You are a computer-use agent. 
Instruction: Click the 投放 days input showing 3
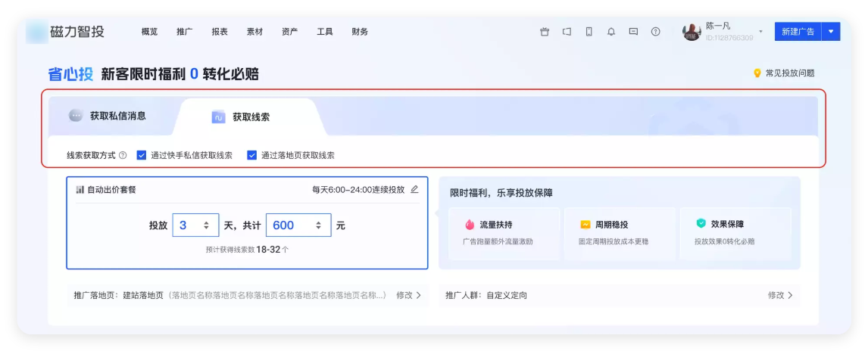pos(195,225)
